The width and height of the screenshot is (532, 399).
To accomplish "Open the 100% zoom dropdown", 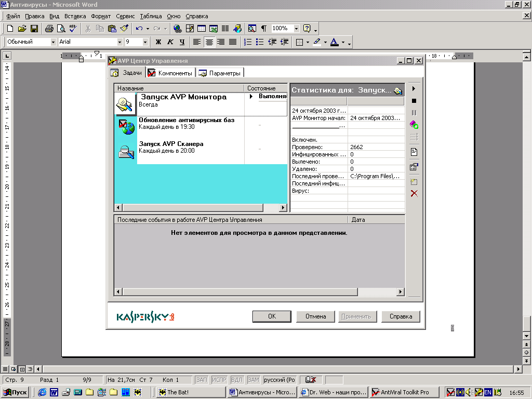I will 297,29.
